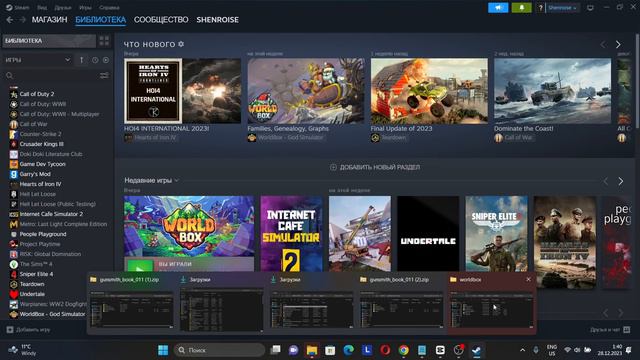Viewport: 640px width, 360px height.
Task: Open Google Chrome from the taskbar
Action: click(404, 350)
